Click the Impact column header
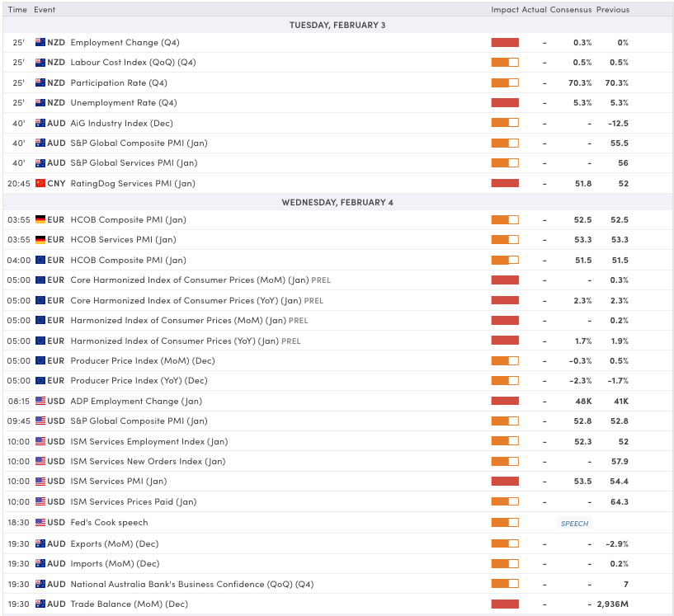The image size is (674, 616). click(x=505, y=9)
